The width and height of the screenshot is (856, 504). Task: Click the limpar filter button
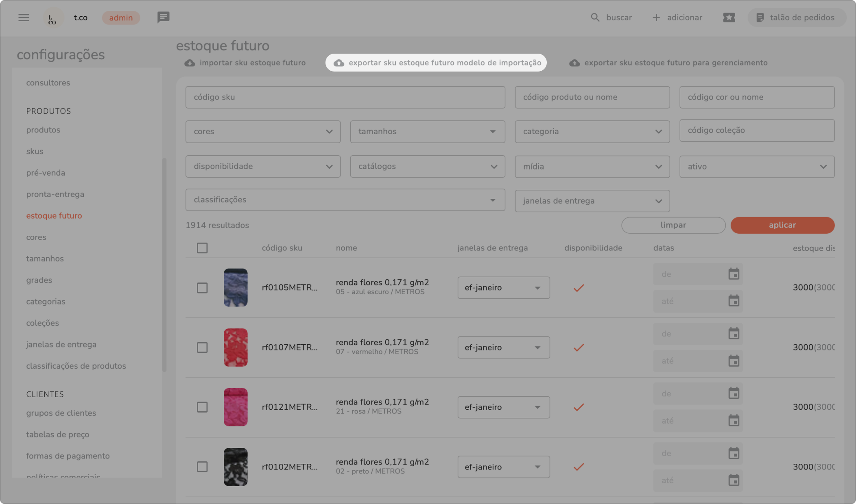[x=673, y=225]
